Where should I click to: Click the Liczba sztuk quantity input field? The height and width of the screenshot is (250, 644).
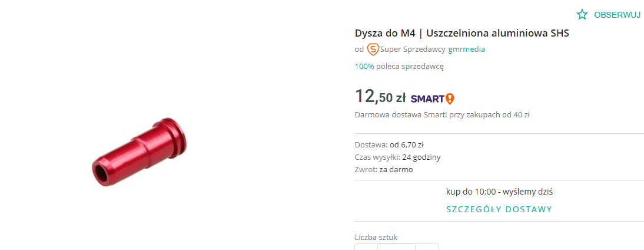396,247
